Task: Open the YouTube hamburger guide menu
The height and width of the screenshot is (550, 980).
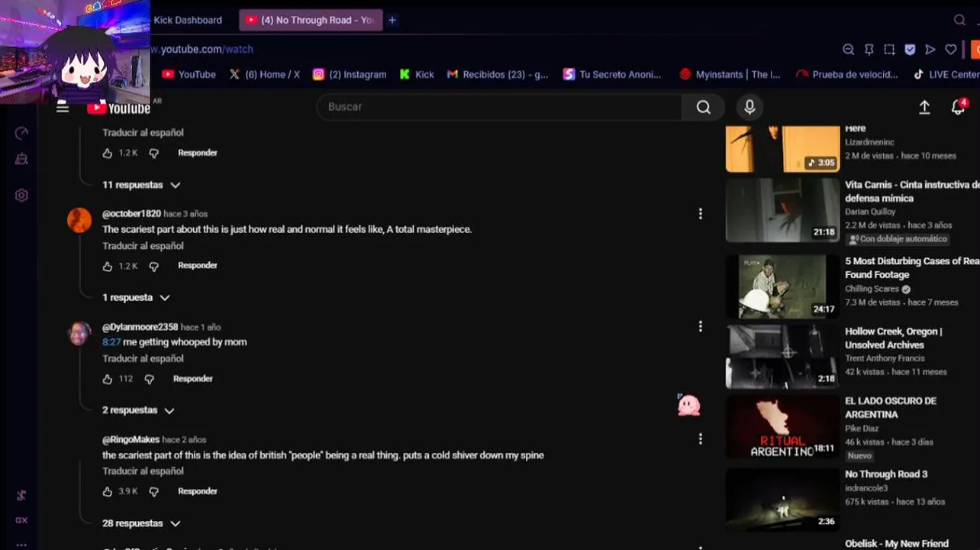Action: (63, 108)
